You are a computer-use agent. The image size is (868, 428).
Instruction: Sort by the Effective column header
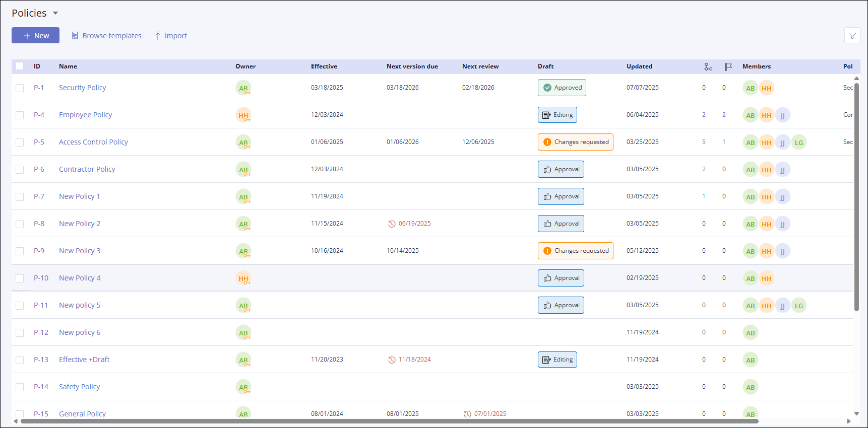coord(324,66)
